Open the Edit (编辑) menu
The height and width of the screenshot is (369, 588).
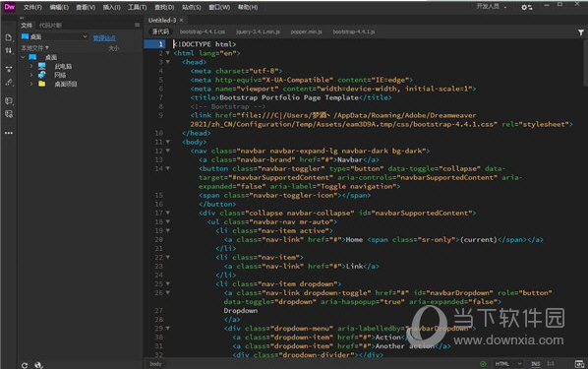click(59, 7)
